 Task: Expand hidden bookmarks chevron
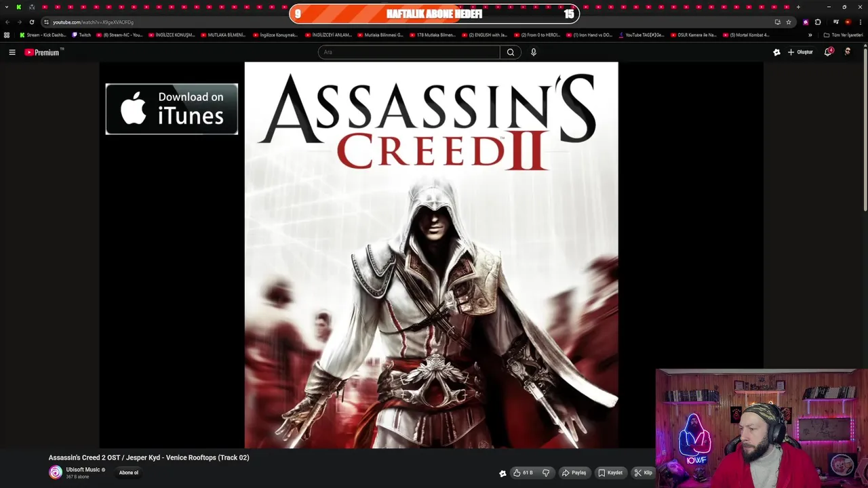point(810,35)
